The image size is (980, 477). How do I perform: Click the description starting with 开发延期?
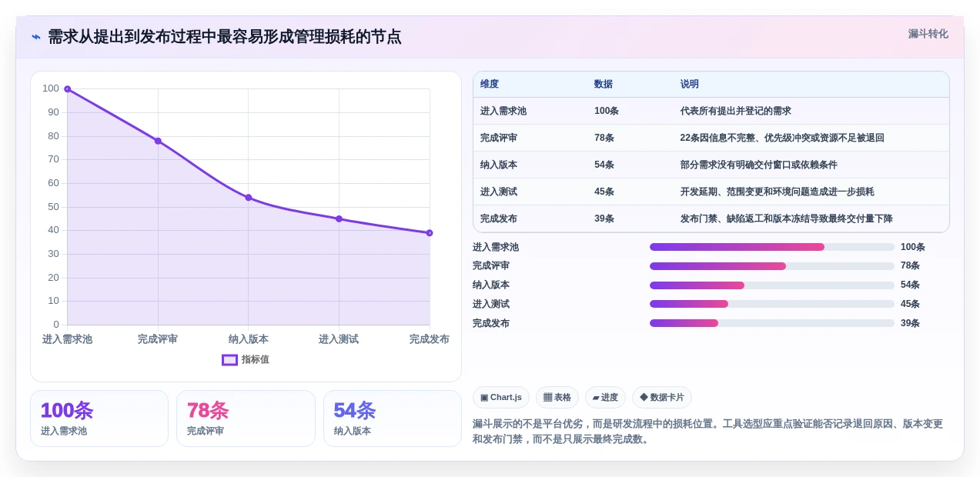[778, 192]
